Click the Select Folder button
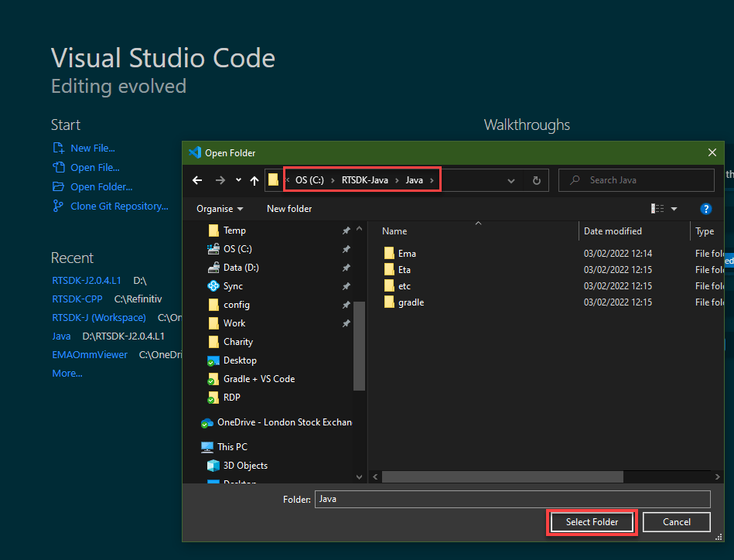Viewport: 734px width, 560px height. click(x=591, y=522)
